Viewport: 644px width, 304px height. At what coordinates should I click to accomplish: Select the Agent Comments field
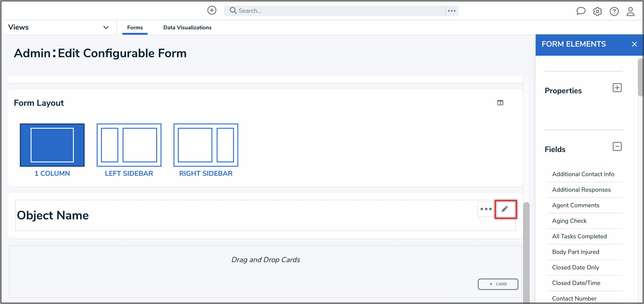[x=576, y=205]
